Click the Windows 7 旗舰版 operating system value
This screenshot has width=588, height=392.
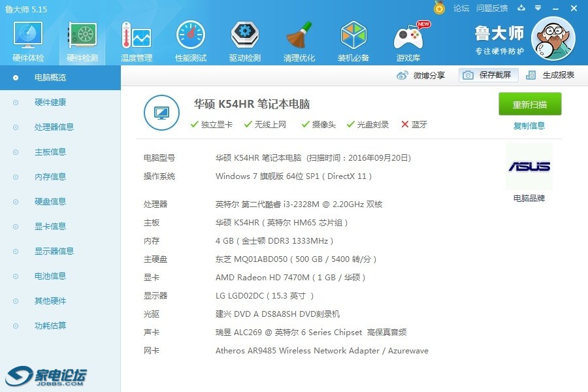293,176
